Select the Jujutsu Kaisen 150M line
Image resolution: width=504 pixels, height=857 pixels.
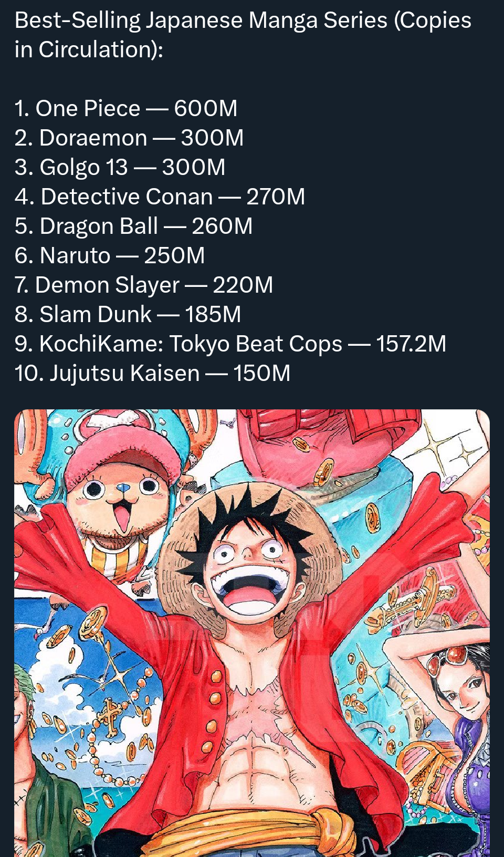pyautogui.click(x=152, y=373)
